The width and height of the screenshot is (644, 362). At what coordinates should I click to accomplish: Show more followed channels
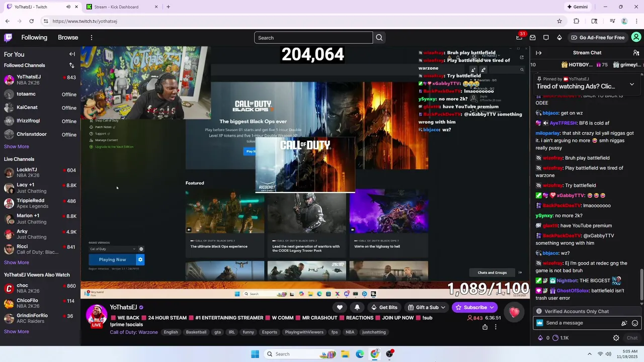coord(17,147)
